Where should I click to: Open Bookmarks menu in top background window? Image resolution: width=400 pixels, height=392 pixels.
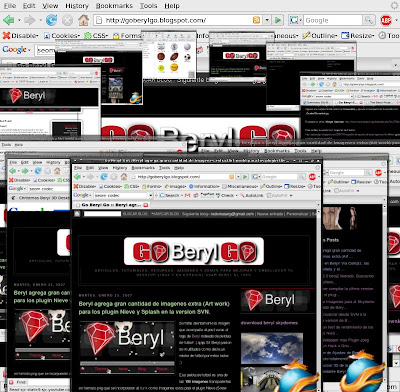114,6
